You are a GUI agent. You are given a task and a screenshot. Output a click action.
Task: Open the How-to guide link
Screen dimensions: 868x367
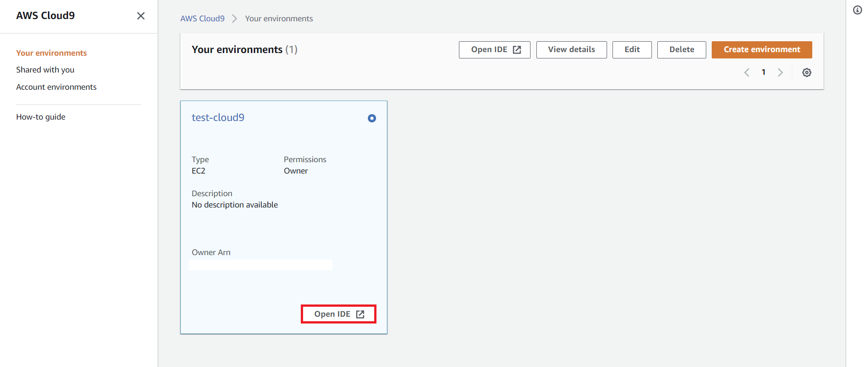[41, 117]
